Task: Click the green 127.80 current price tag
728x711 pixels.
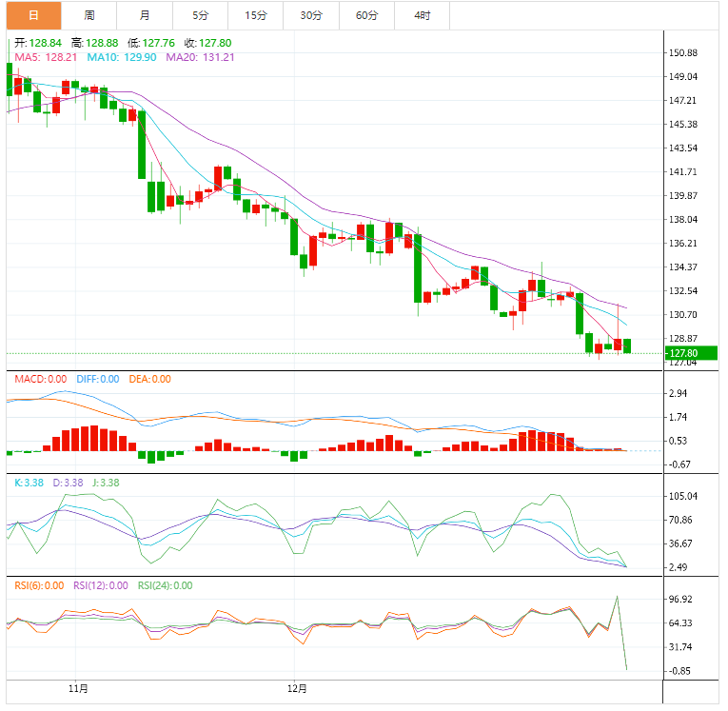Action: (691, 353)
